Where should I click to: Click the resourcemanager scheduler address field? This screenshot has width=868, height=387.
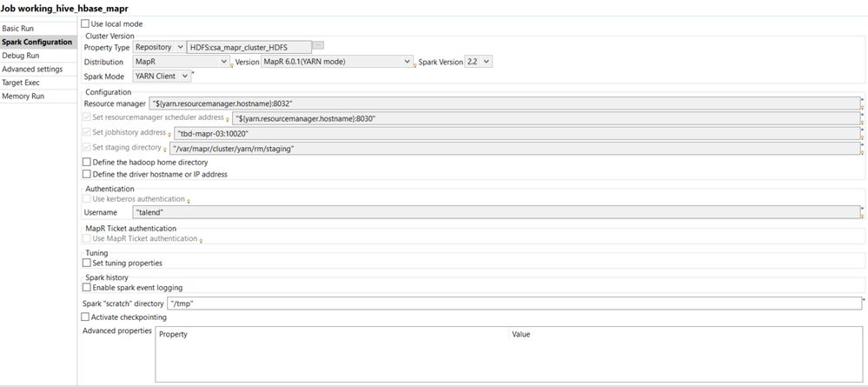click(546, 118)
